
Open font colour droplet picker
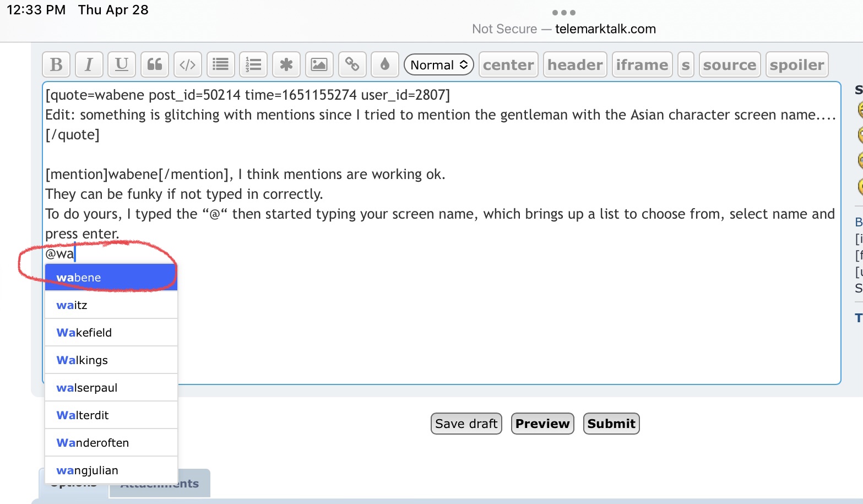pos(385,65)
